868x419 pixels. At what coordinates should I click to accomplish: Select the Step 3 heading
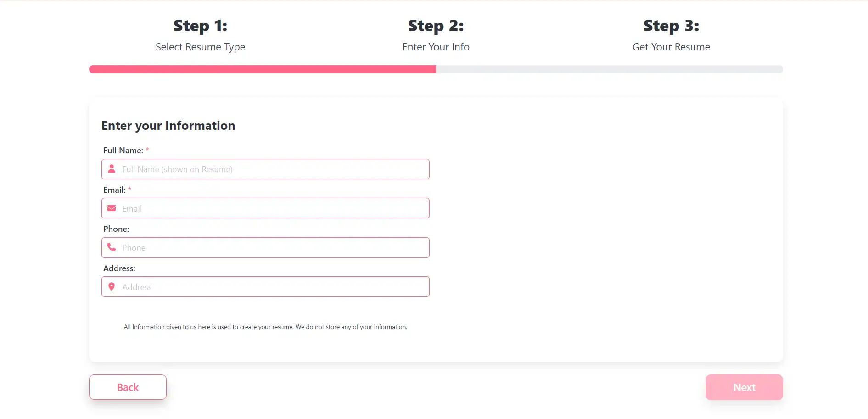[671, 26]
